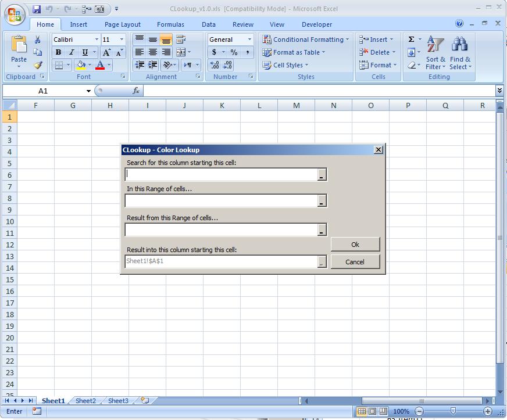Open the Format cells dropdown
The height and width of the screenshot is (420, 507).
[378, 65]
